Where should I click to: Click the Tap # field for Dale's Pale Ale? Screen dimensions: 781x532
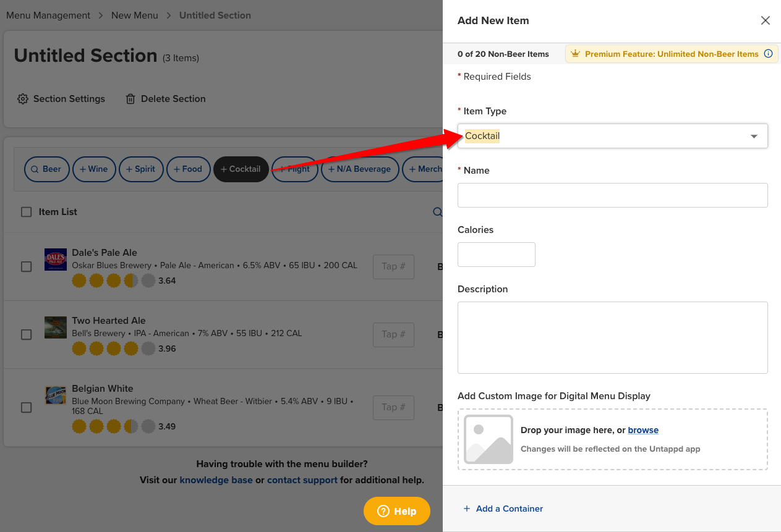coord(393,266)
